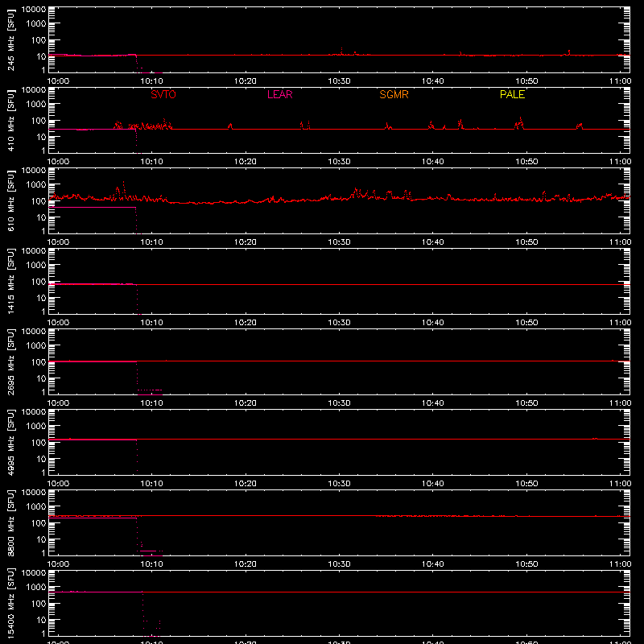Click the 10:00 time label under 1415 MHz panel
The image size is (644, 644).
click(x=58, y=323)
